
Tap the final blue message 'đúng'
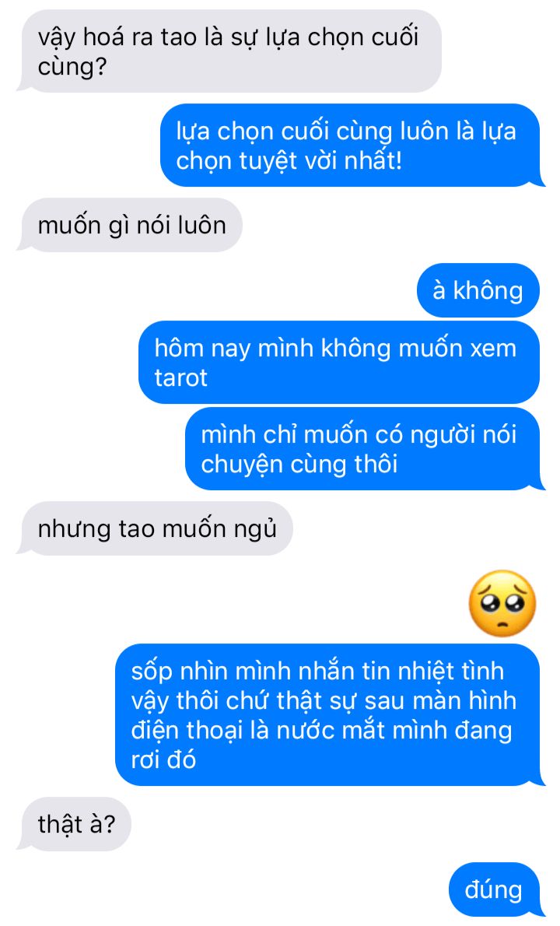[495, 889]
